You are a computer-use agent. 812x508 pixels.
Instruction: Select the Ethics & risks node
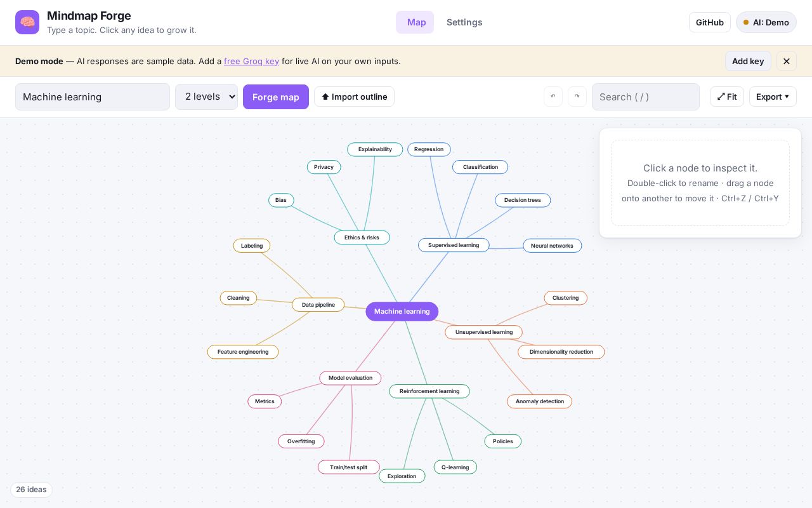point(362,237)
